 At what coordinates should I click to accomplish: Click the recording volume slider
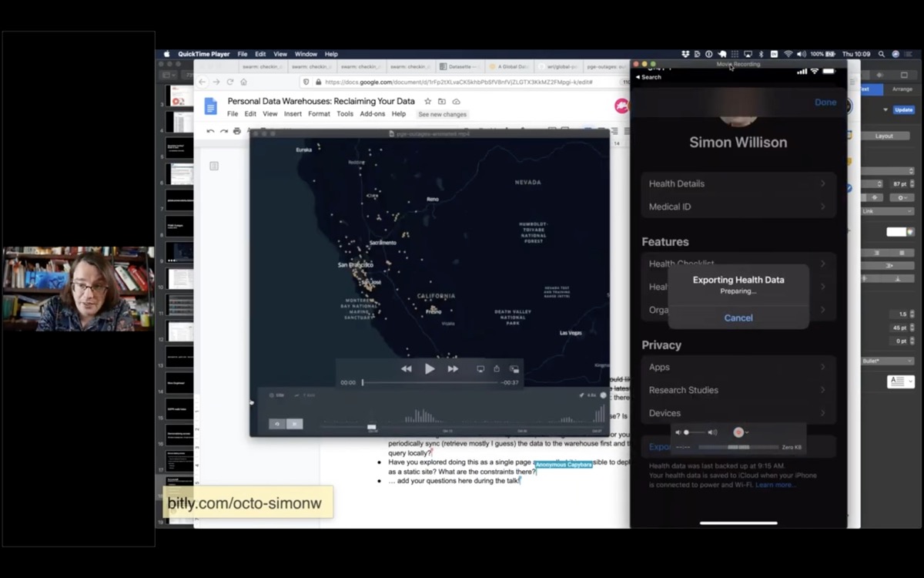tap(696, 432)
